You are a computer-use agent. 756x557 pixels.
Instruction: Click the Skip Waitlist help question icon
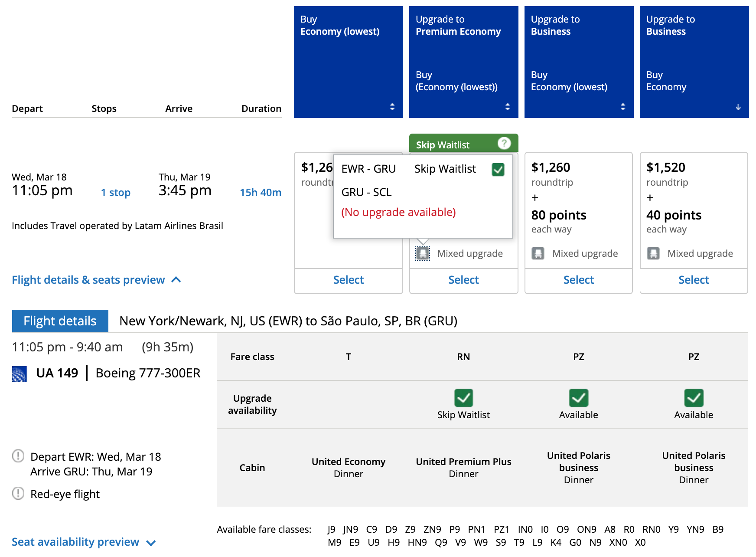click(x=504, y=143)
